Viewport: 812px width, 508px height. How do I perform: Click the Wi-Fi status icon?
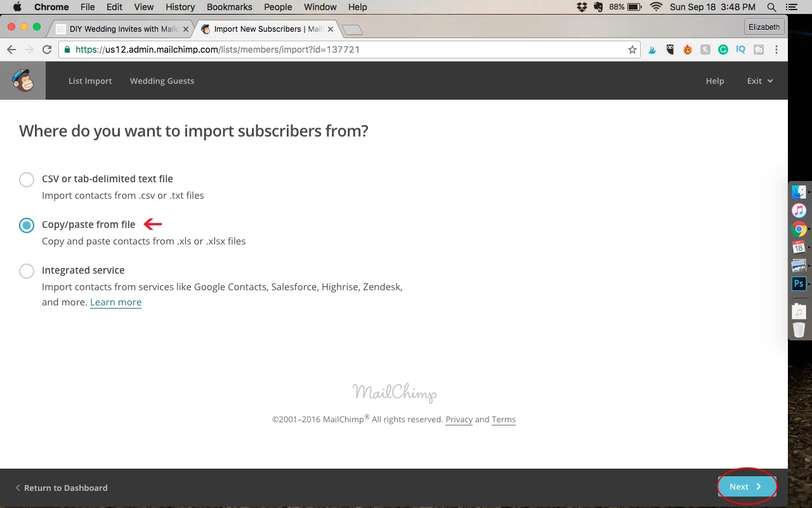coord(657,7)
